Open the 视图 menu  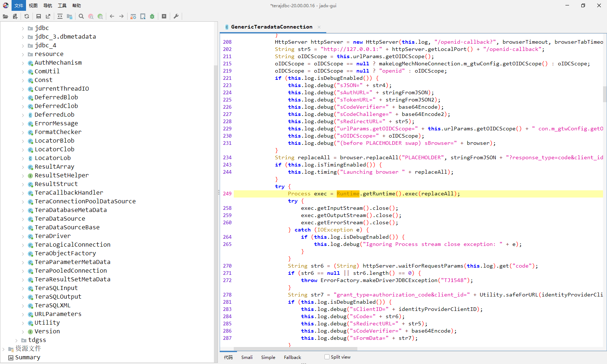point(33,5)
